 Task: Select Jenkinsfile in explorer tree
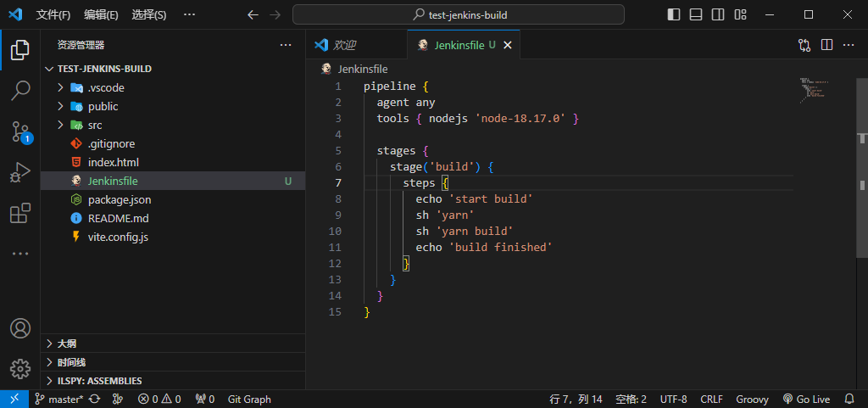(x=173, y=181)
